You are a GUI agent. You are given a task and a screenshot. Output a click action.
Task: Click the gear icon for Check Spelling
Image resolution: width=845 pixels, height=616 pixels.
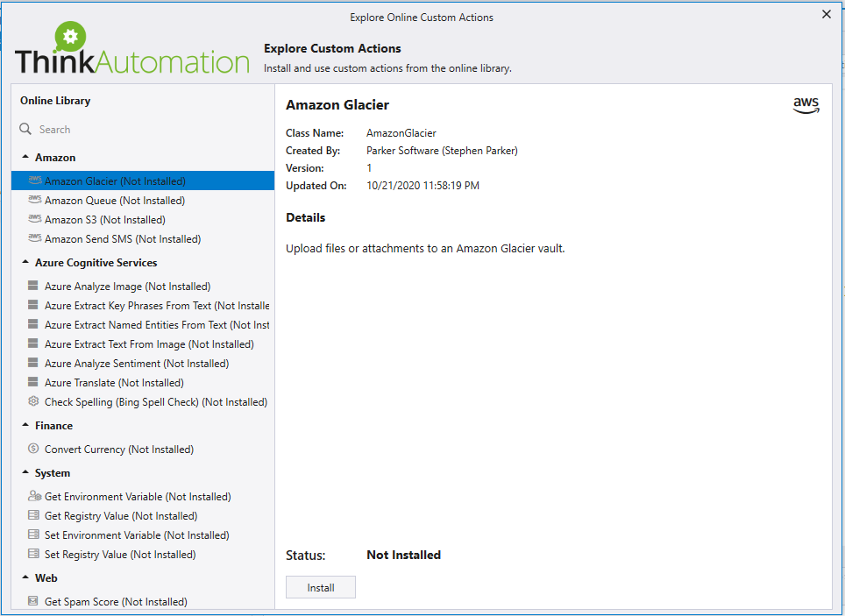coord(33,401)
